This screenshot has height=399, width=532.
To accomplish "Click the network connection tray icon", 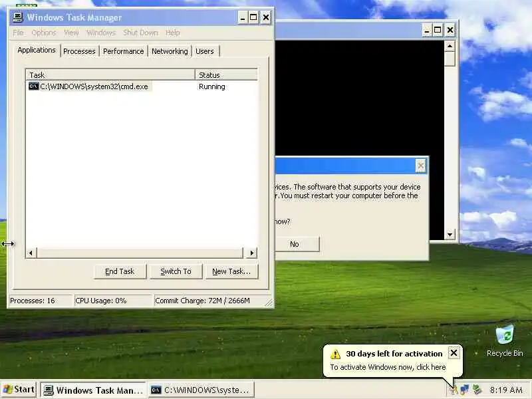I will click(465, 390).
